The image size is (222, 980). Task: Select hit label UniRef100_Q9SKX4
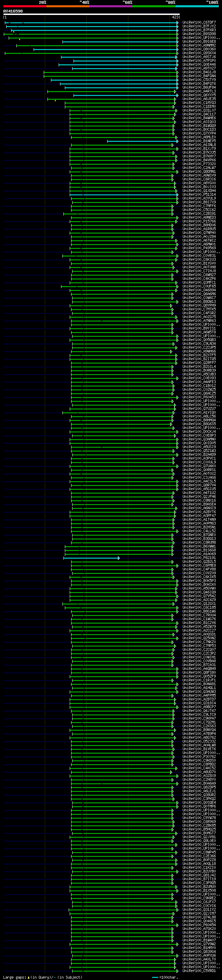(x=199, y=53)
